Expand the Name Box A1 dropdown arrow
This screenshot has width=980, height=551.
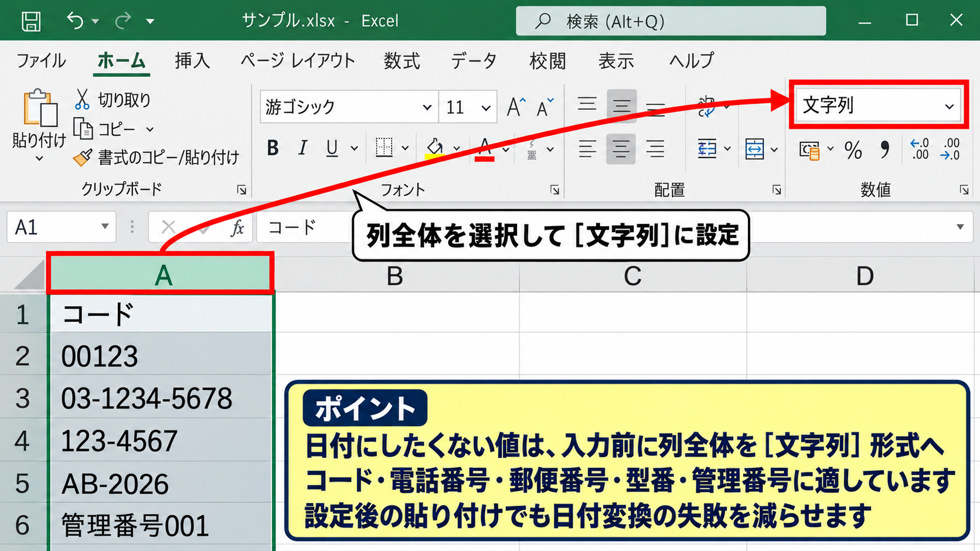(x=104, y=227)
